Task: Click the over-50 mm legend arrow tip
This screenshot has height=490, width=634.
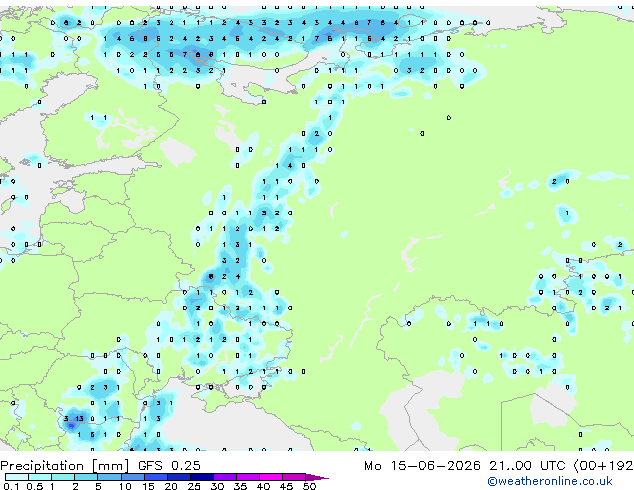Action: [317, 477]
